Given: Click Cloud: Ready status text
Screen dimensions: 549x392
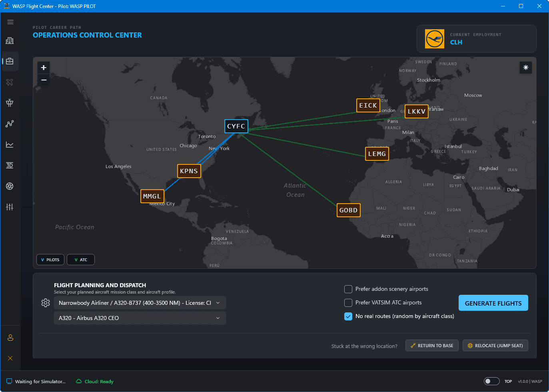Looking at the screenshot, I should (x=99, y=382).
